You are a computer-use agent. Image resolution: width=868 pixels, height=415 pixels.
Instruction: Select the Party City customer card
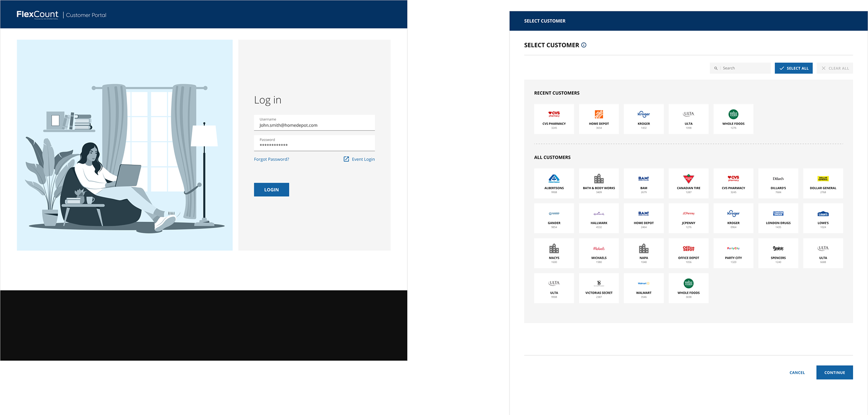point(733,253)
